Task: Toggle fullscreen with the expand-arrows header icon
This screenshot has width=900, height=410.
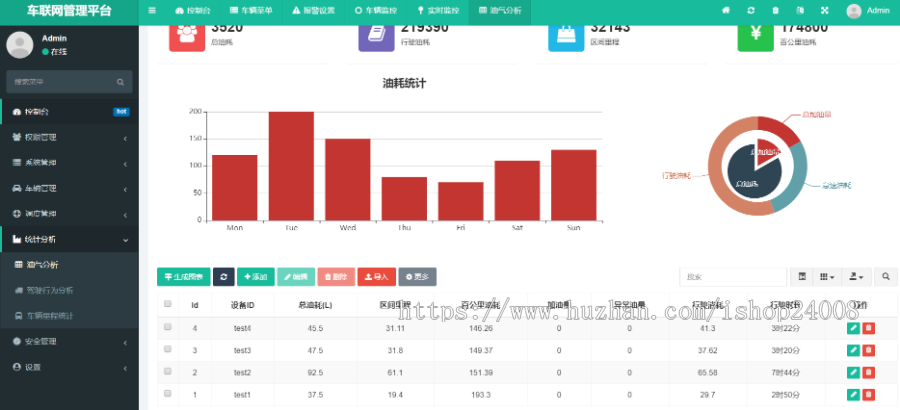Action: [825, 10]
